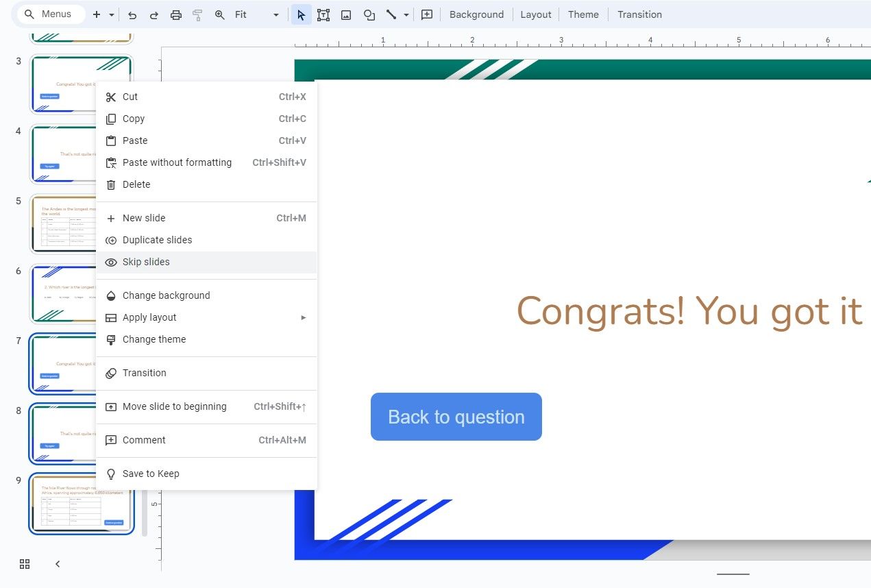Choose Paste without formatting
The height and width of the screenshot is (588, 871).
point(206,162)
